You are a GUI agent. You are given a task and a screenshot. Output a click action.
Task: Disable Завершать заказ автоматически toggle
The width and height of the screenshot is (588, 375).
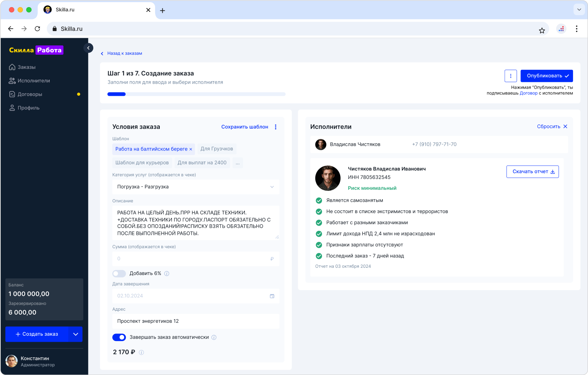pyautogui.click(x=119, y=337)
